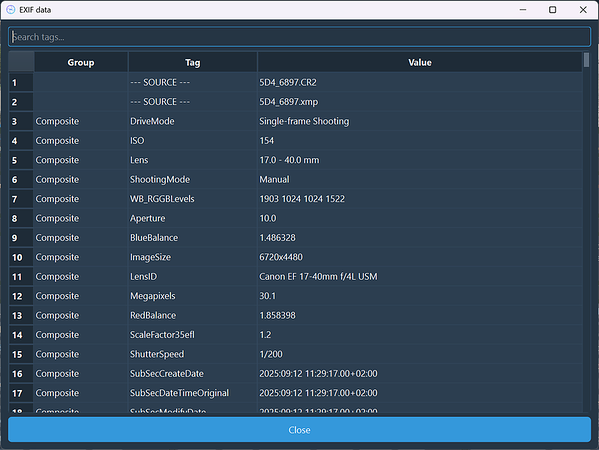This screenshot has width=599, height=450.
Task: Click the Value column header
Action: 420,62
